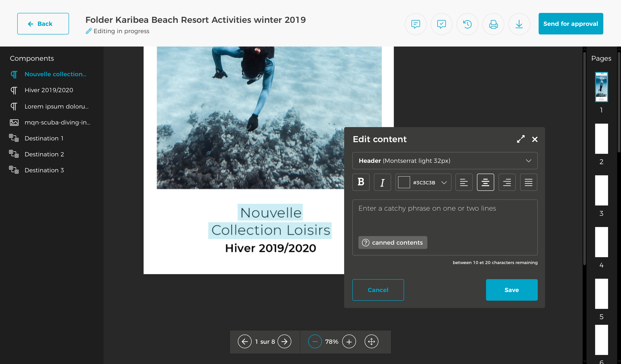The image size is (621, 364).
Task: Open the #3C3C3B color dropdown
Action: click(444, 182)
